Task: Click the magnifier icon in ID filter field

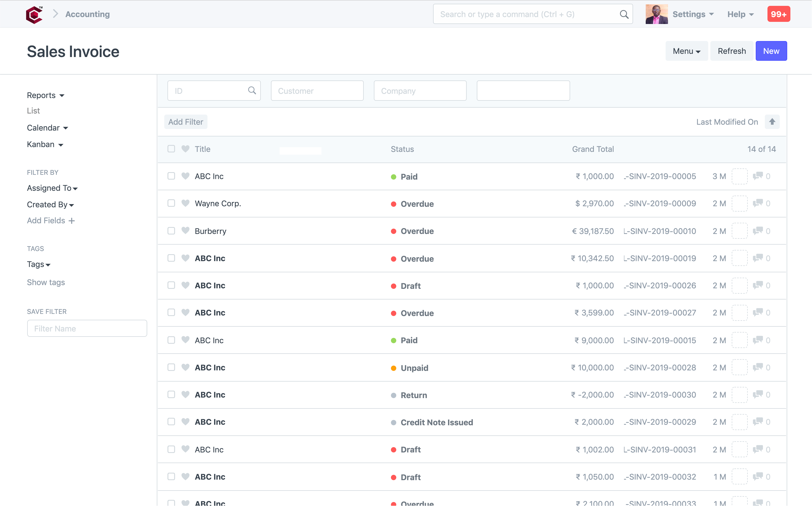Action: pyautogui.click(x=252, y=90)
